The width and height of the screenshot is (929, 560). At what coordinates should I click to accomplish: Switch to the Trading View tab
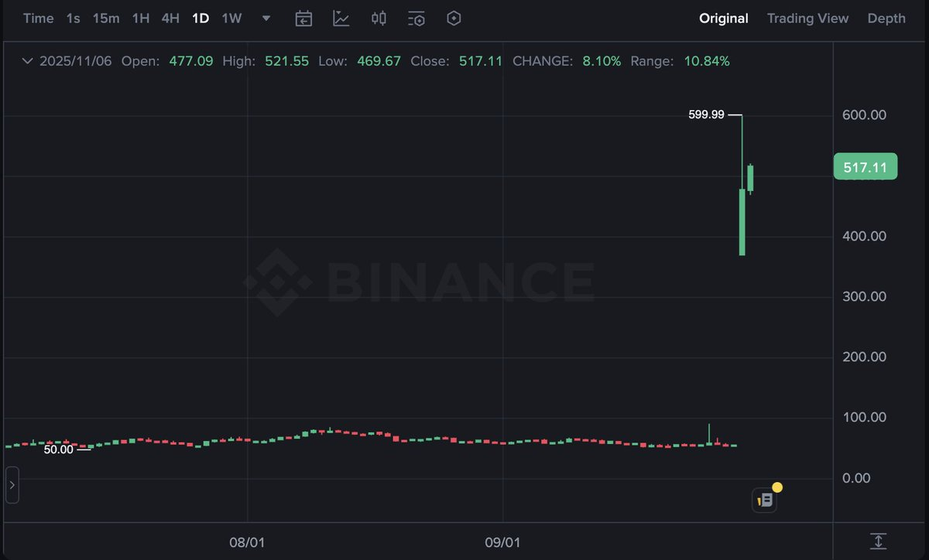point(807,19)
